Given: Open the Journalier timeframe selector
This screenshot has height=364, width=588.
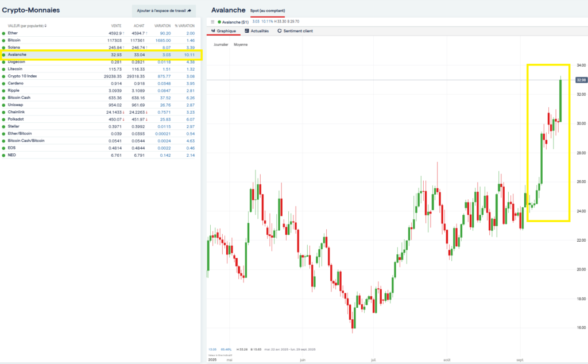Looking at the screenshot, I should (x=221, y=45).
